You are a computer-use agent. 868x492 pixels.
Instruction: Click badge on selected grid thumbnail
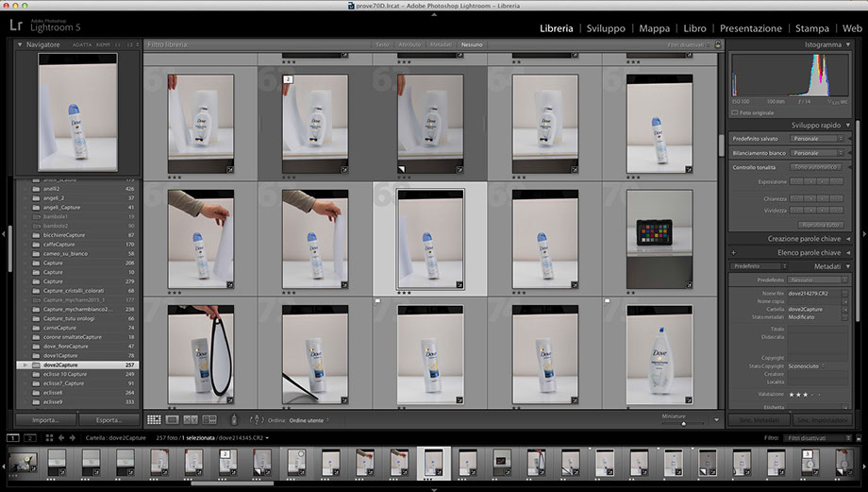coord(459,285)
